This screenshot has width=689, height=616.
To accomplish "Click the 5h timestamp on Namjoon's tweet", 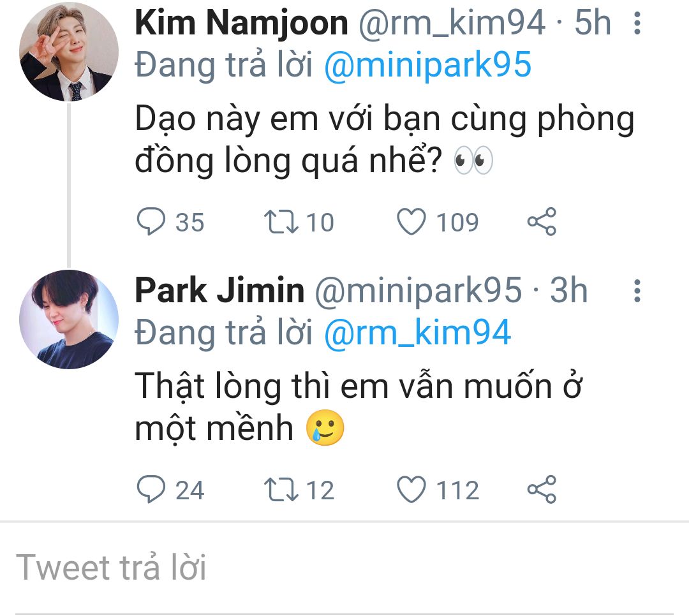I will pyautogui.click(x=593, y=24).
